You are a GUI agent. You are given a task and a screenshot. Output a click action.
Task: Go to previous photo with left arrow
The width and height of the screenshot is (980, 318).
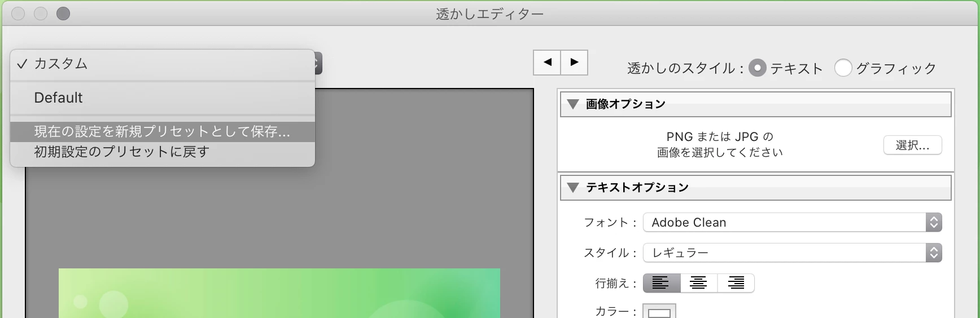[547, 63]
